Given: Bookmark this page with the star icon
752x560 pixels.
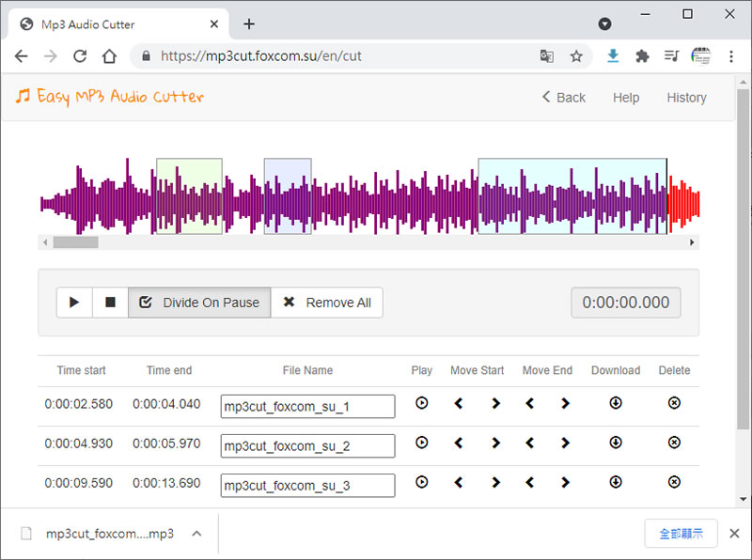Looking at the screenshot, I should pos(576,56).
